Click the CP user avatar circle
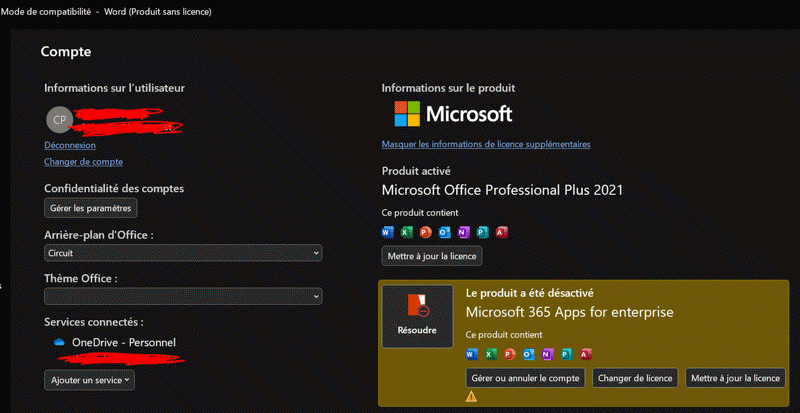The width and height of the screenshot is (800, 413). tap(59, 120)
